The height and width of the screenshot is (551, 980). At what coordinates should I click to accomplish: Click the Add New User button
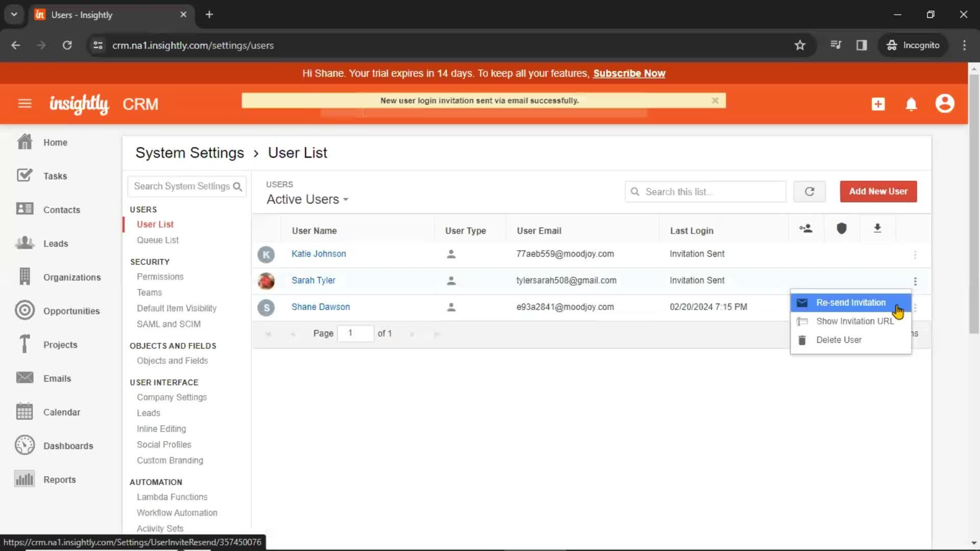click(878, 191)
